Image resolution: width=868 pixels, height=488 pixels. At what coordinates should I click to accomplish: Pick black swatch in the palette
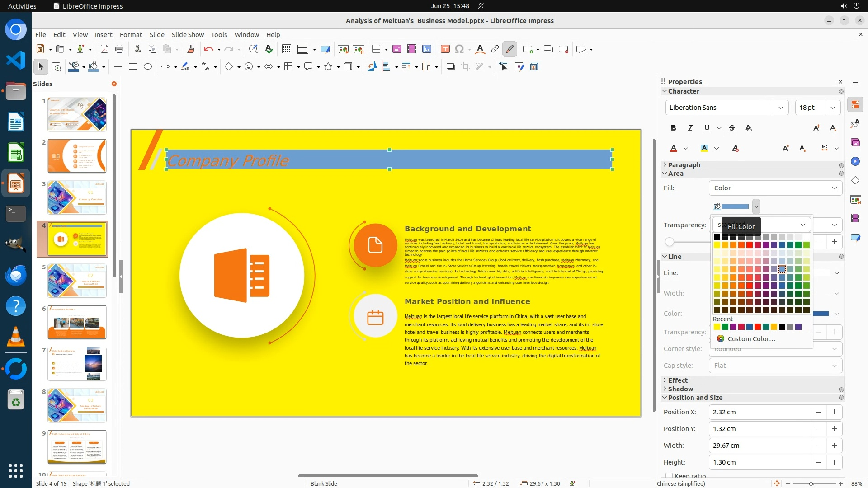coord(717,237)
